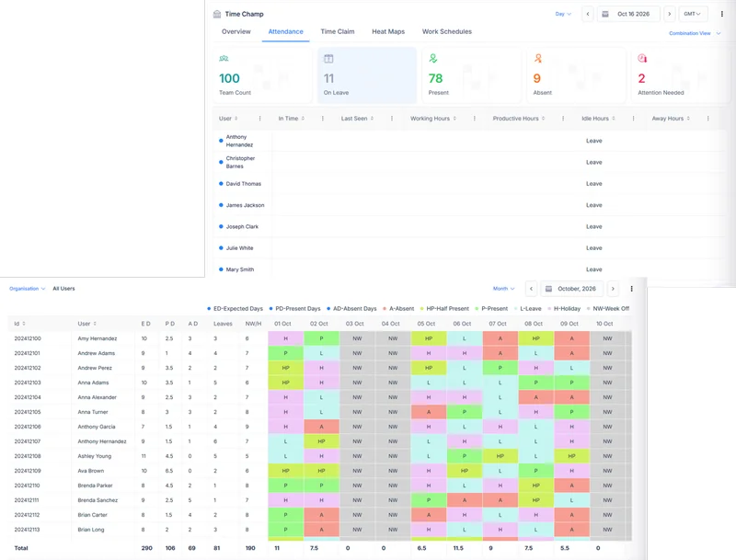Select the Attention Needed 2 card
Screen dimensions: 736x560
[x=681, y=75]
